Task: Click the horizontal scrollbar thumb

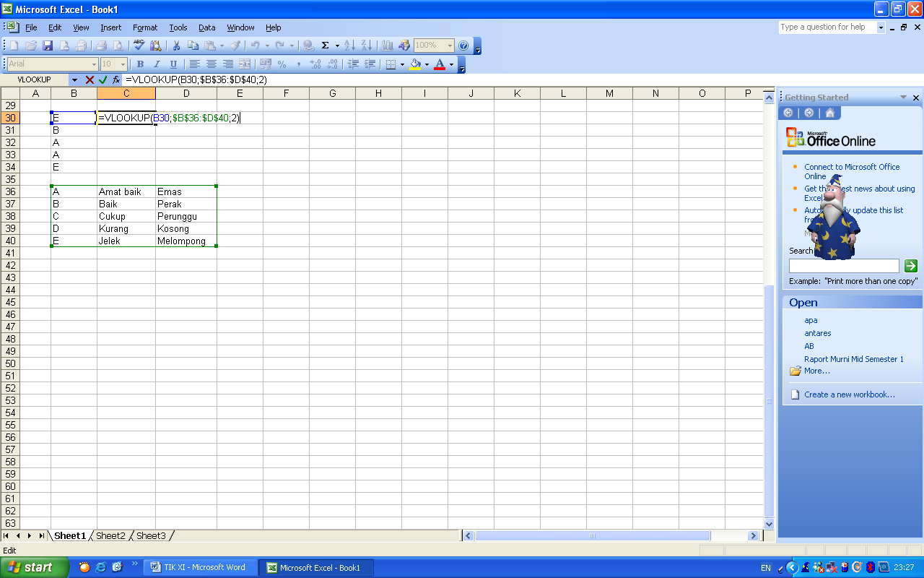Action: tap(593, 535)
